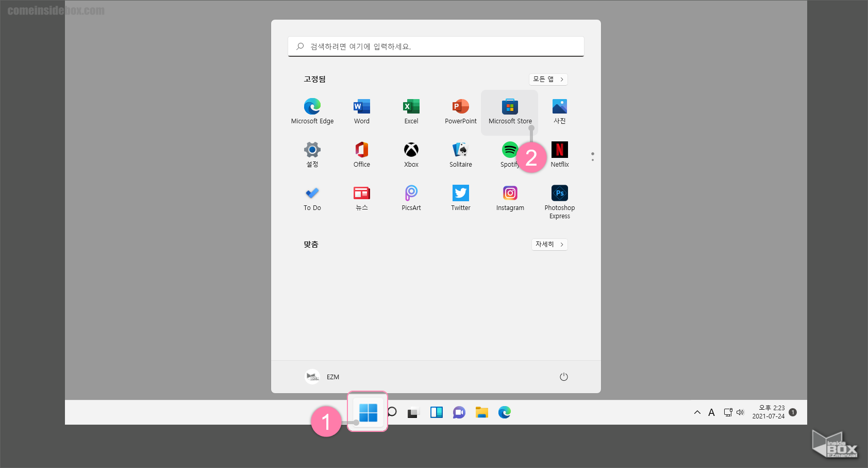Open the 뉴스 (News) app

362,198
